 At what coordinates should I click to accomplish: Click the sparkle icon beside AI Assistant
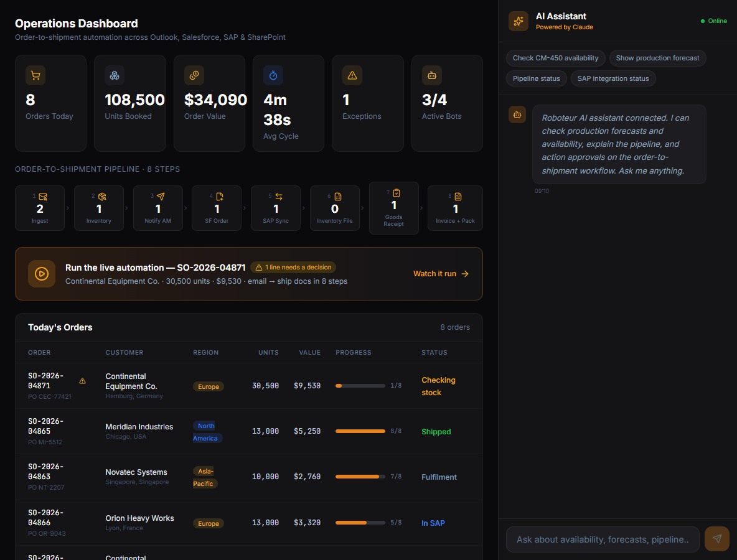519,21
